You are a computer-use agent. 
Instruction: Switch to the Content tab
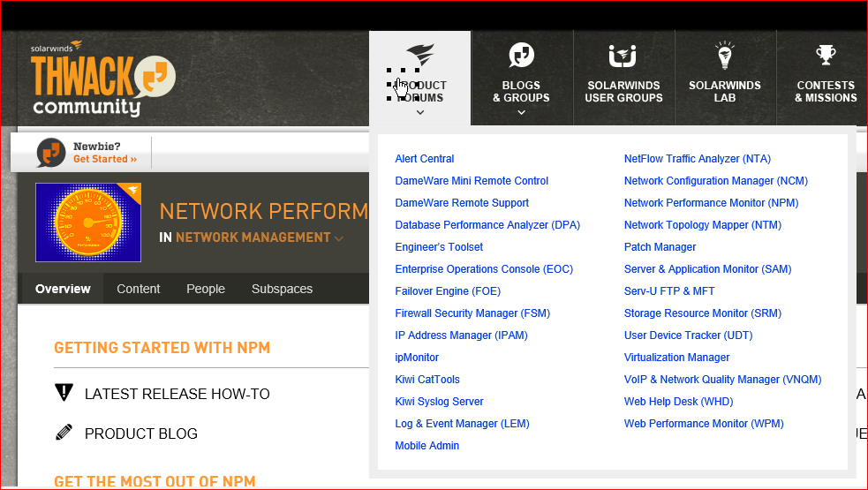pyautogui.click(x=139, y=289)
